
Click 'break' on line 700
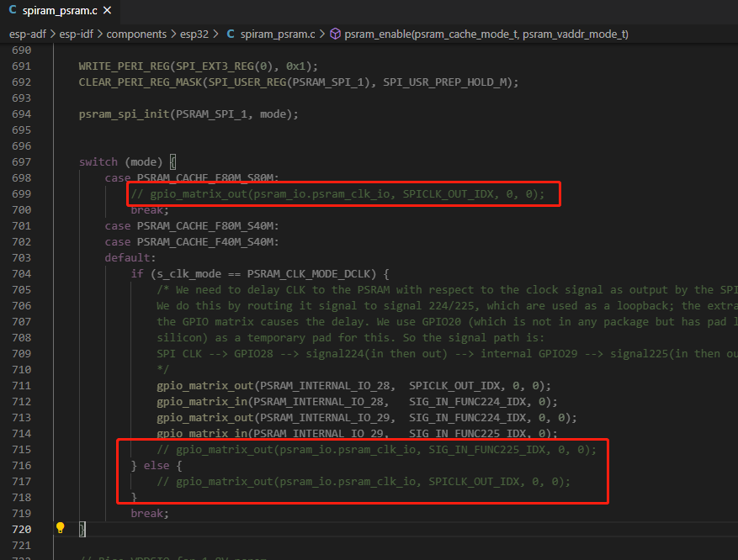coord(146,210)
